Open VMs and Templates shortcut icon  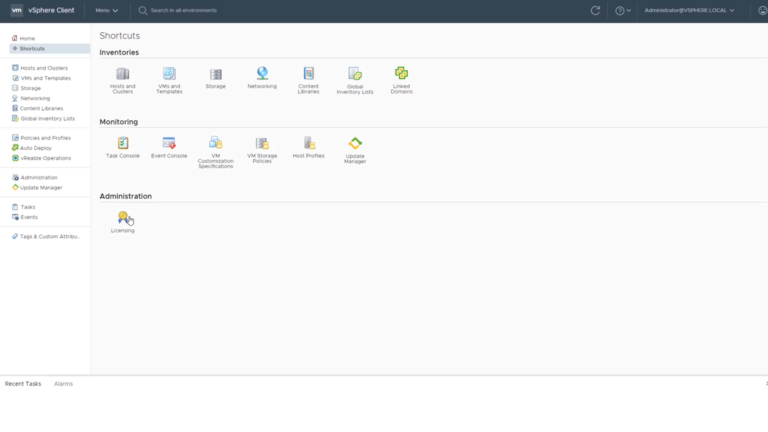pos(169,74)
